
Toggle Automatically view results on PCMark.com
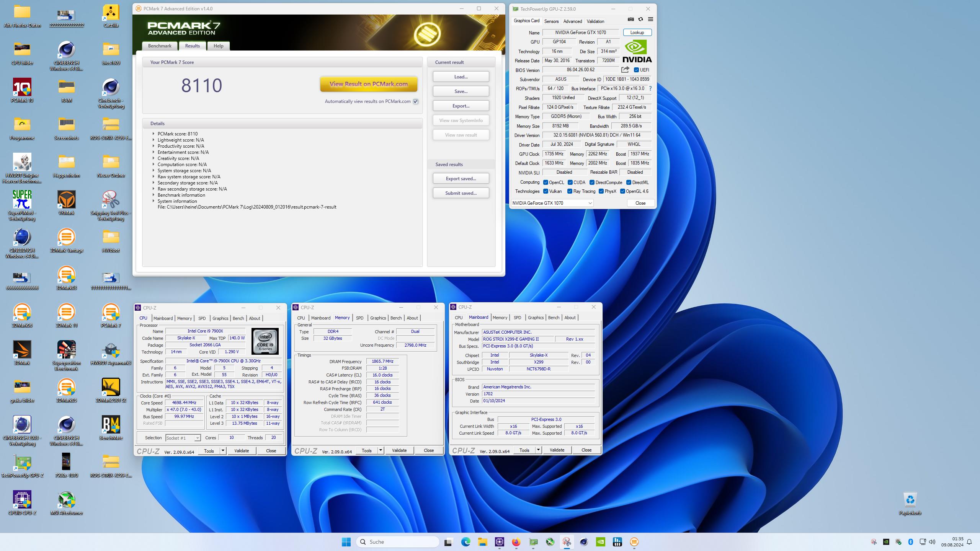point(416,101)
